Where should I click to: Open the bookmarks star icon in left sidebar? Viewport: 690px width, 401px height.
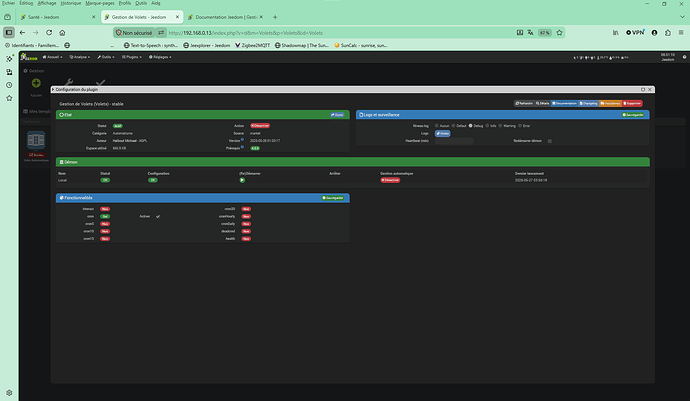[x=9, y=98]
